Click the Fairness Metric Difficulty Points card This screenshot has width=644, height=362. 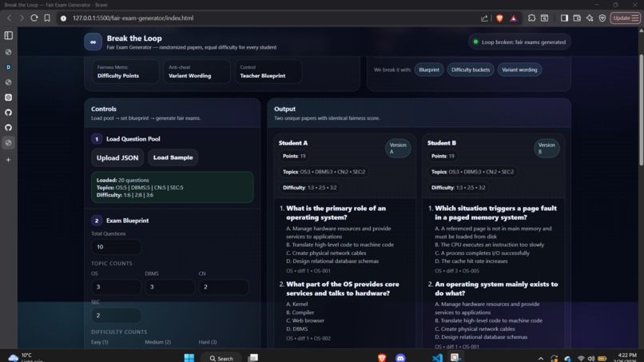[125, 71]
